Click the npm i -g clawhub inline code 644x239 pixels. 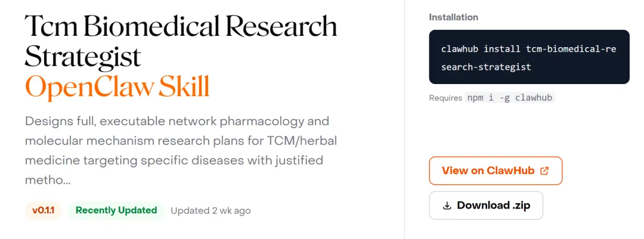click(x=510, y=98)
